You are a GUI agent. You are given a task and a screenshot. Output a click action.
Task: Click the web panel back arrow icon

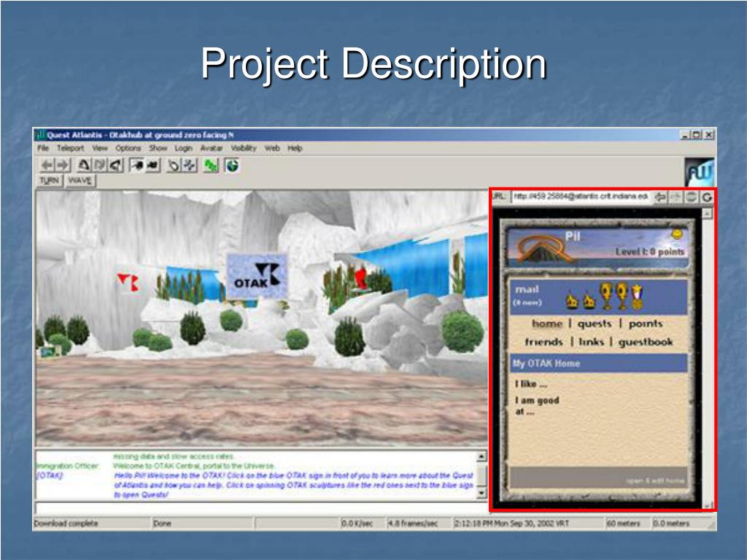coord(659,197)
